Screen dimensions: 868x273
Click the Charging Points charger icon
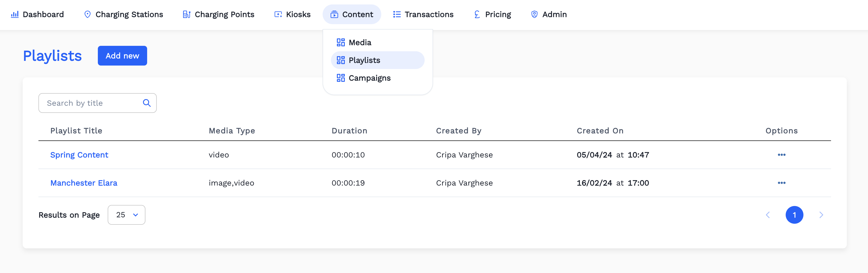click(186, 15)
